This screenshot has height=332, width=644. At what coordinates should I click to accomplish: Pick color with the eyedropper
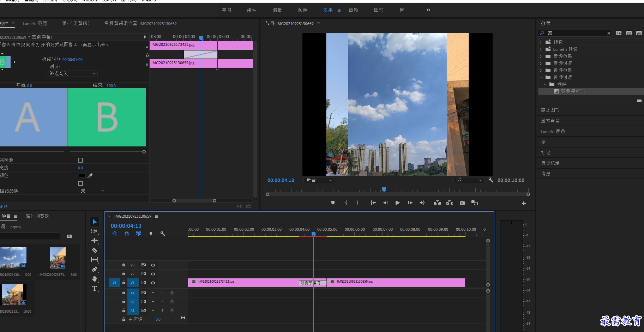click(90, 175)
